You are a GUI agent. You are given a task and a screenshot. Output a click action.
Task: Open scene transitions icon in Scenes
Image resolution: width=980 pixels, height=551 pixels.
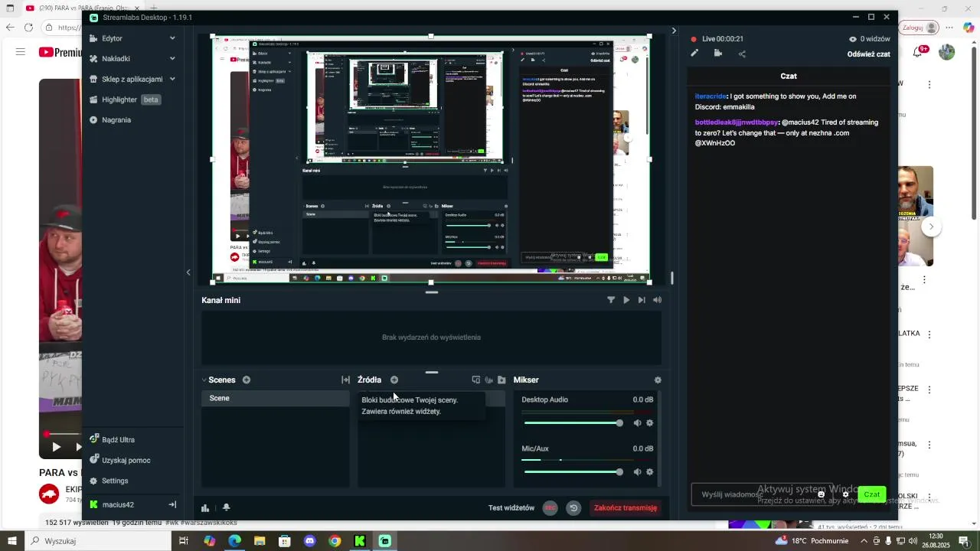tap(345, 380)
